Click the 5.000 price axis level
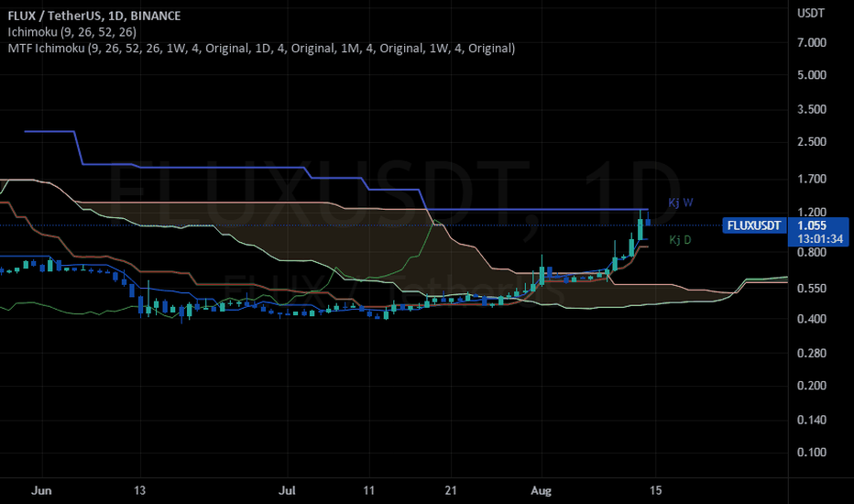 point(812,75)
